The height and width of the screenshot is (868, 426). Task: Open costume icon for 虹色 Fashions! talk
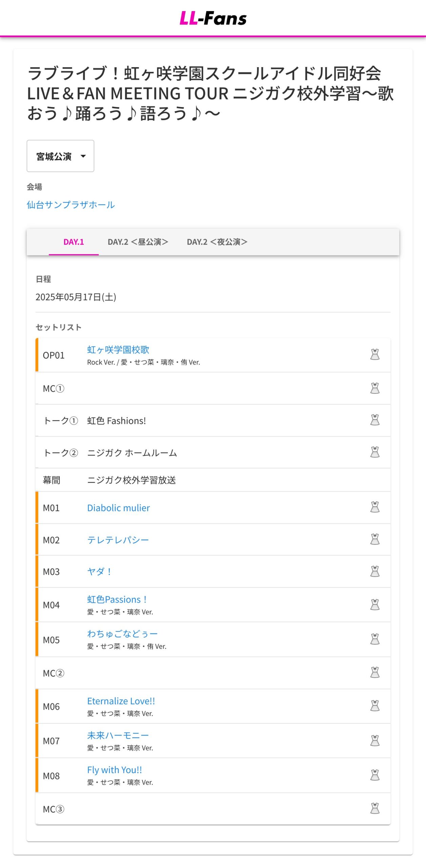point(374,420)
